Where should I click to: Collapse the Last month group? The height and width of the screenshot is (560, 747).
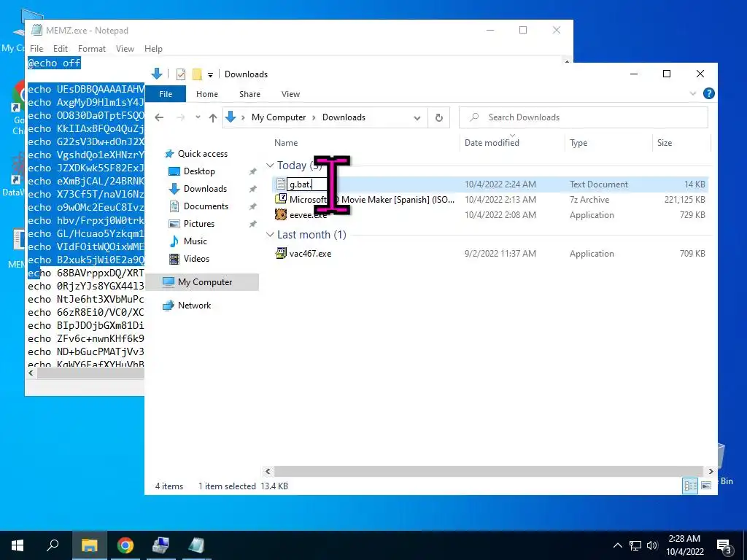coord(270,235)
